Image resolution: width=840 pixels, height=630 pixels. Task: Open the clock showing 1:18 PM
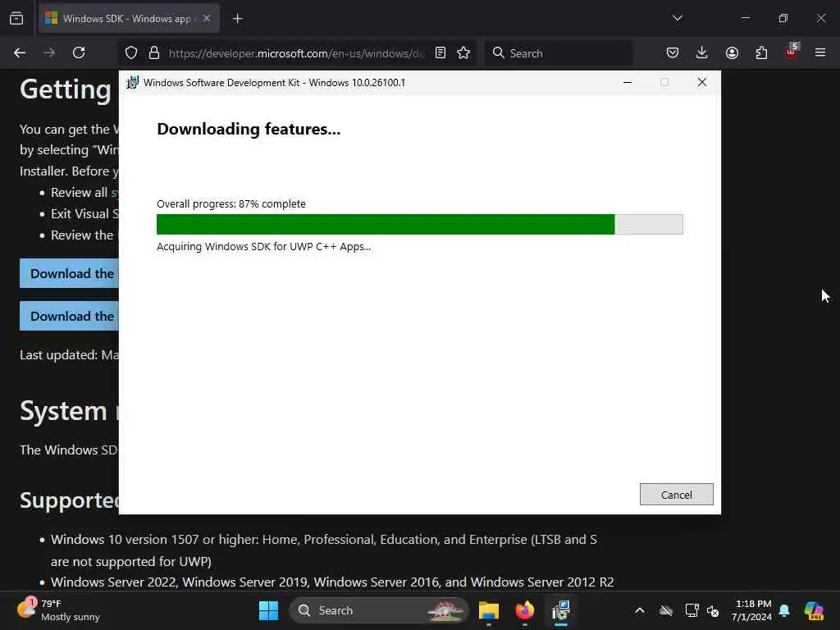click(x=753, y=610)
